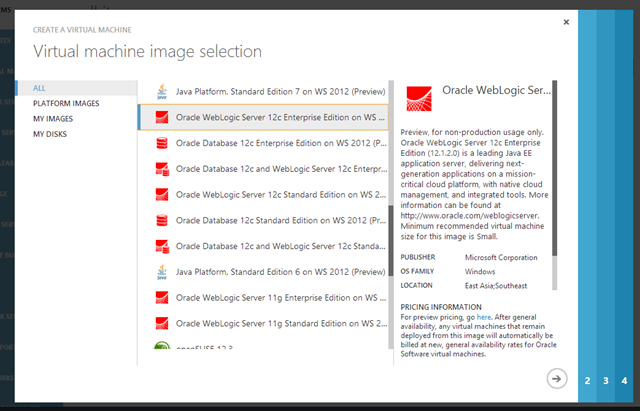Select Java Platform, Standard Edition 6 on WS 2012
The image size is (640, 411).
263,272
